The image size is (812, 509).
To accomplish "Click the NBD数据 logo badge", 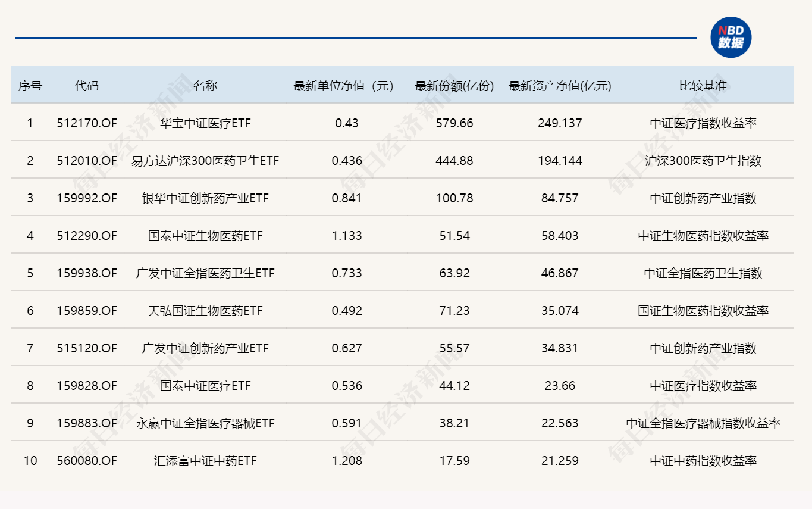I will pyautogui.click(x=731, y=37).
